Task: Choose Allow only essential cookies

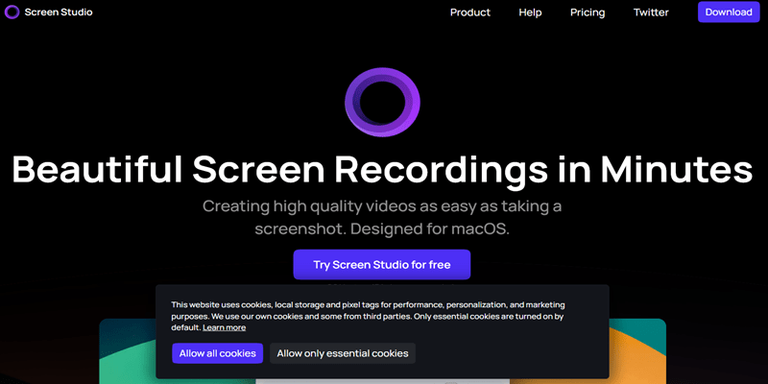Action: pos(342,353)
